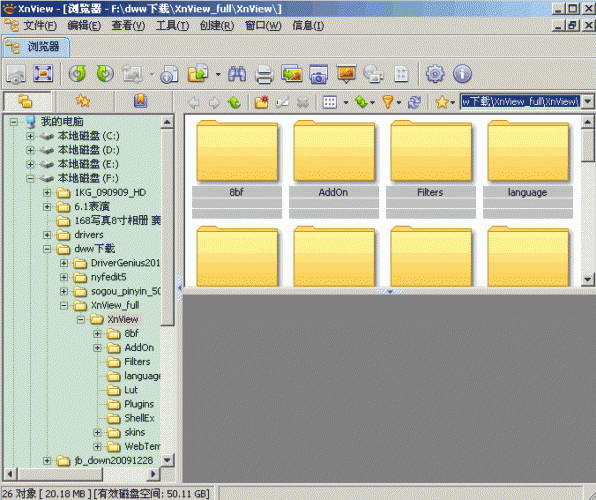Image resolution: width=596 pixels, height=500 pixels.
Task: Switch to folders tree tab icon
Action: coord(26,101)
